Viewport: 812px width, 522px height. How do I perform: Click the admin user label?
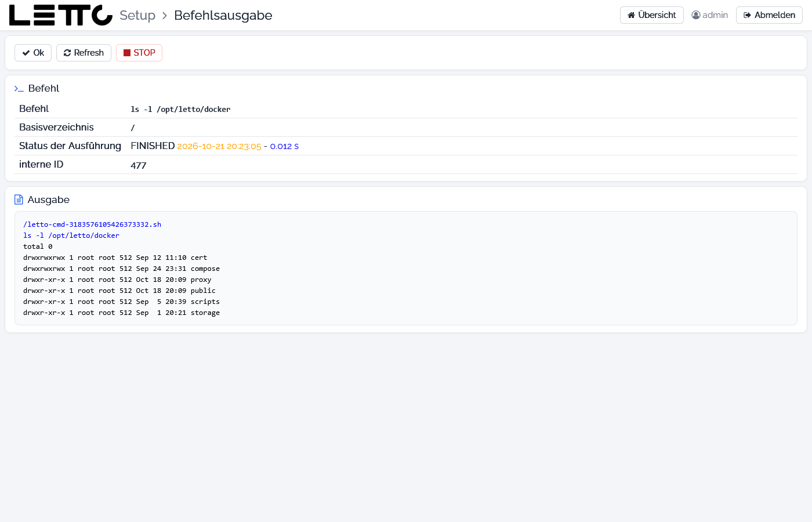point(715,15)
